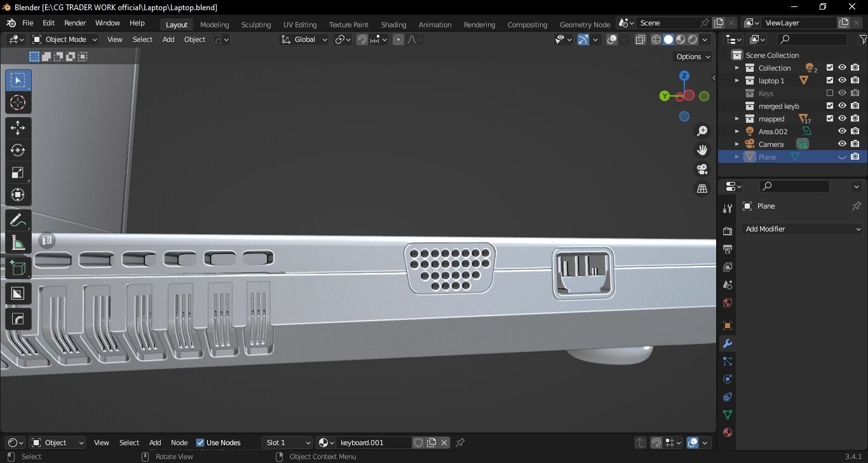Click the Blender application logo icon

(x=11, y=23)
